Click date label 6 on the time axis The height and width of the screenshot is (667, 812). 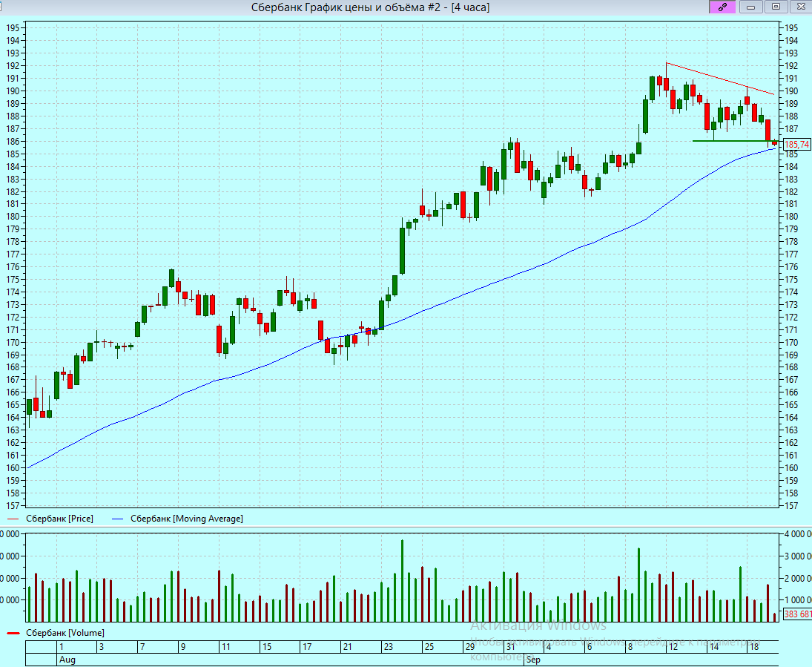click(590, 647)
